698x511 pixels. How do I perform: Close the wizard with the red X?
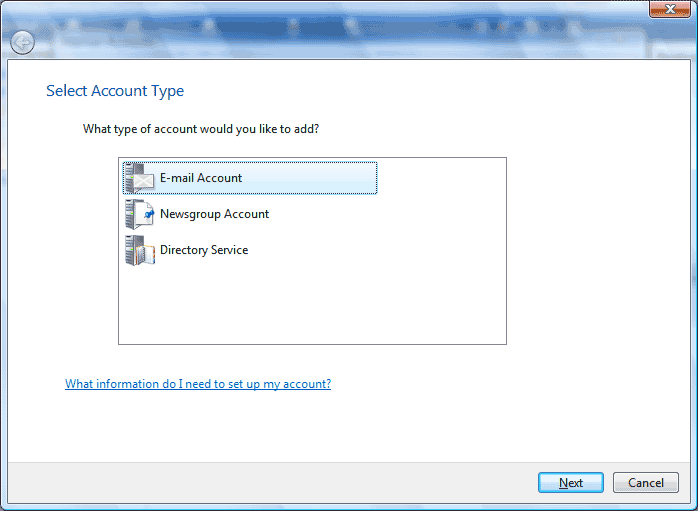[670, 9]
